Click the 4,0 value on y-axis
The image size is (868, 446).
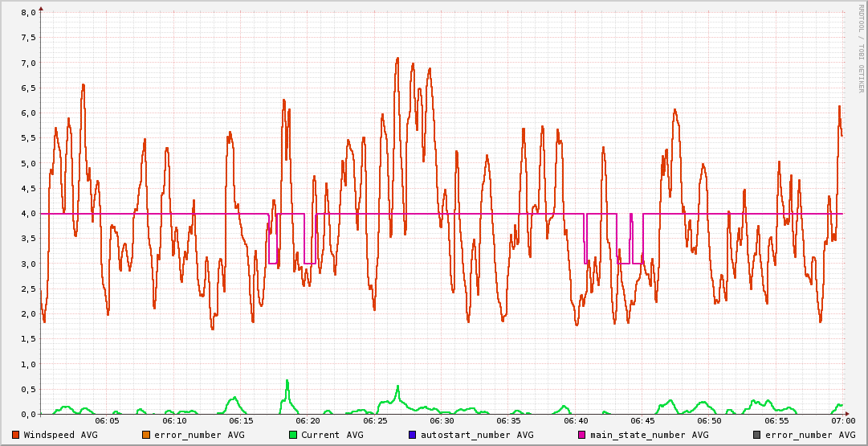tap(27, 214)
